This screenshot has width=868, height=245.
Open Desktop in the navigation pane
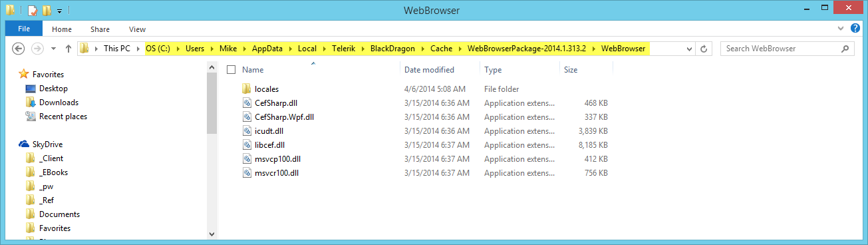pyautogui.click(x=53, y=89)
